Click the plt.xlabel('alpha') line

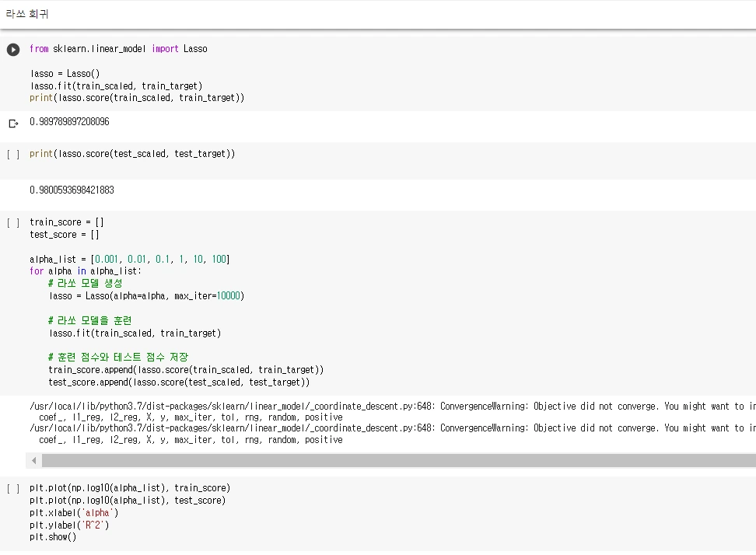coord(74,512)
